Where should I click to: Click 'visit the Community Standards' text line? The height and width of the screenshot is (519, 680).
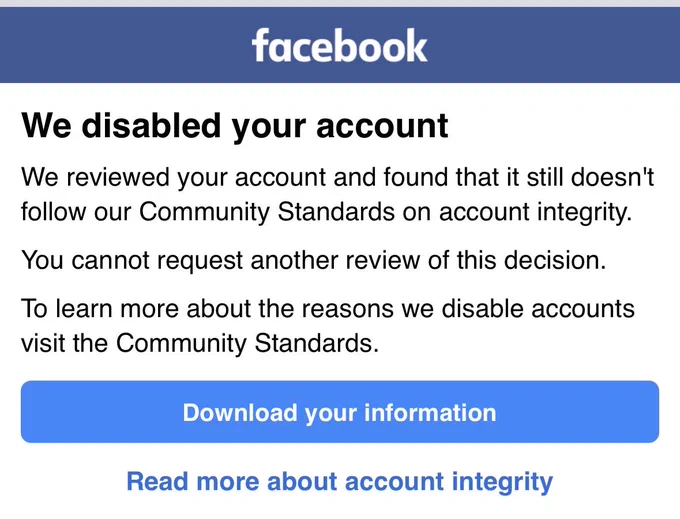pos(200,343)
